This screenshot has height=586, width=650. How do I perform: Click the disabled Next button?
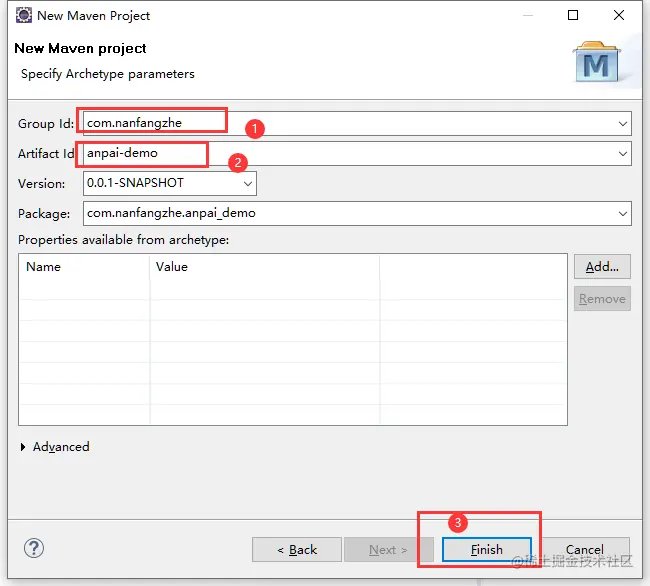[x=388, y=550]
